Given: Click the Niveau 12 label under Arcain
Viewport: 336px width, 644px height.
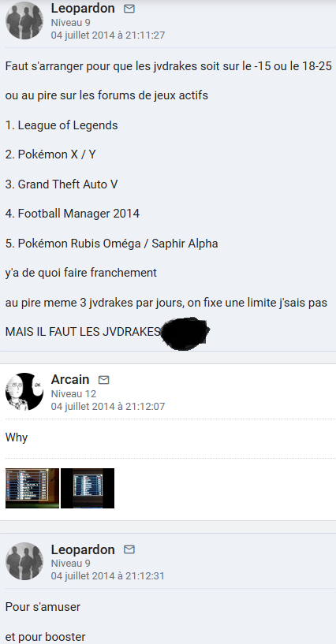Looking at the screenshot, I should [x=73, y=394].
